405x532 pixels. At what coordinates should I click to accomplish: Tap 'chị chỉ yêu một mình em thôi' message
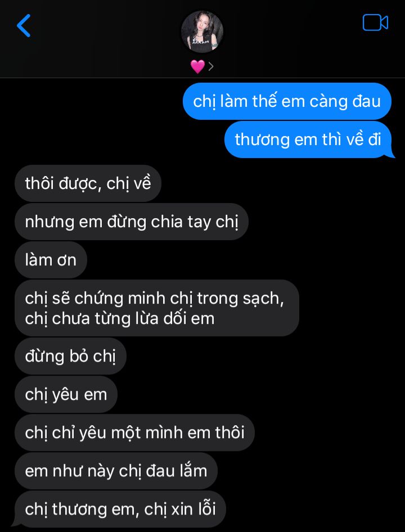tap(134, 432)
